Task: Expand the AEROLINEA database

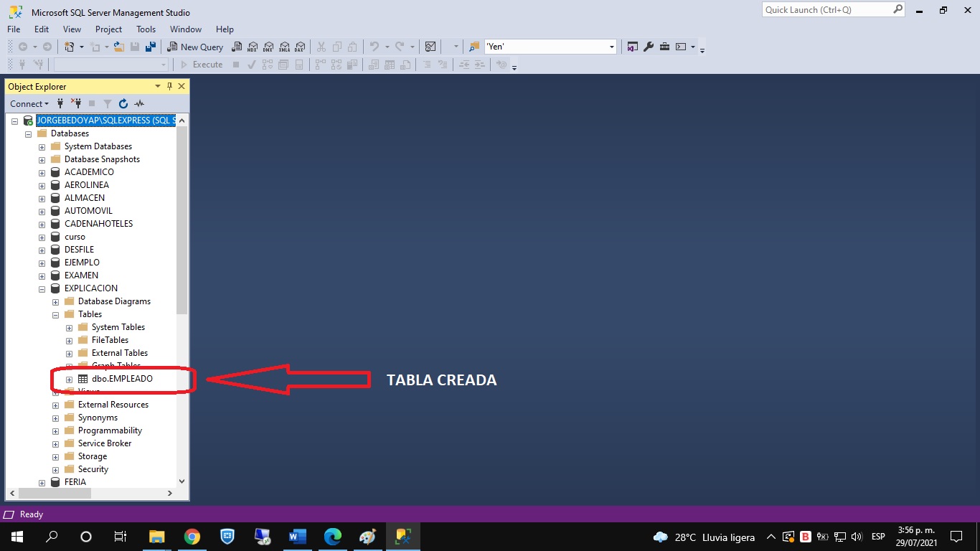Action: pos(42,185)
